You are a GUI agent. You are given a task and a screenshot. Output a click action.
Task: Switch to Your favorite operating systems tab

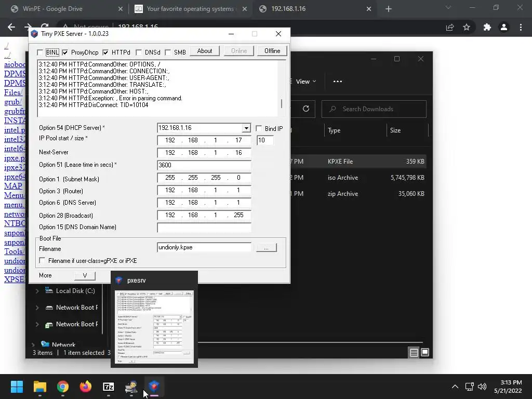pyautogui.click(x=190, y=9)
